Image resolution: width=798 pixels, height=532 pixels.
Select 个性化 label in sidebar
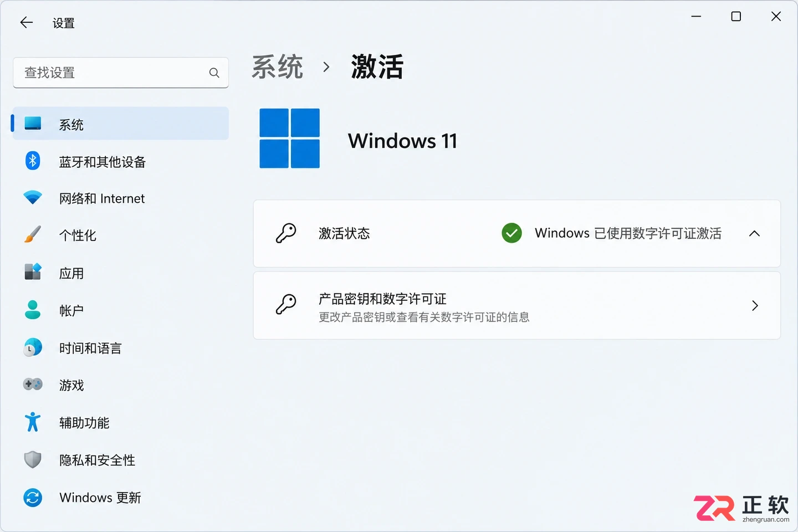[78, 236]
